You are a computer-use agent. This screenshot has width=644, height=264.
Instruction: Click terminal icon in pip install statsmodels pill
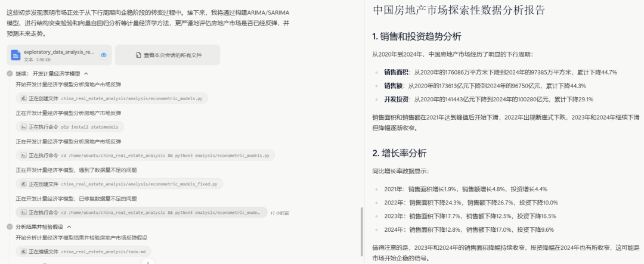23,127
